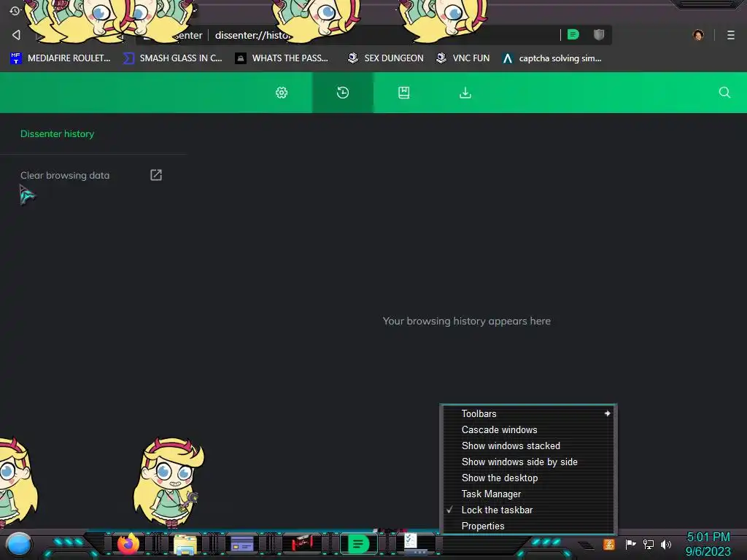Choose Show the desktop

pyautogui.click(x=528, y=478)
